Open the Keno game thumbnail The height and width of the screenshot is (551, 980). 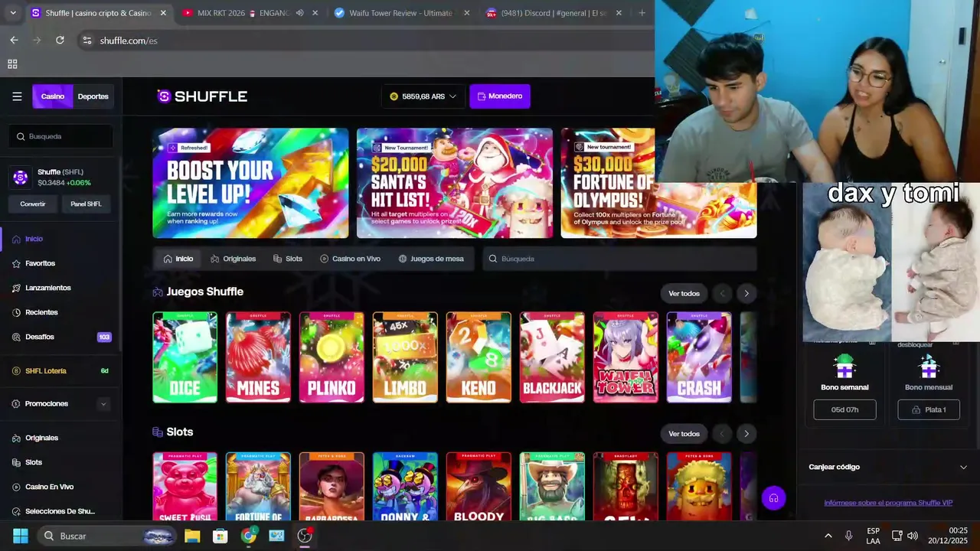click(x=479, y=357)
